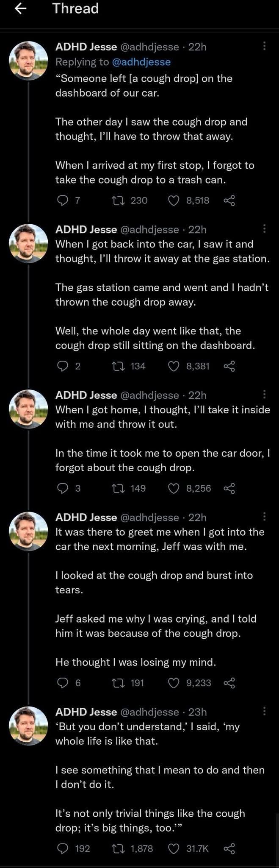Like the tweet with 31.7K likes
Image resolution: width=279 pixels, height=868 pixels.
(174, 849)
